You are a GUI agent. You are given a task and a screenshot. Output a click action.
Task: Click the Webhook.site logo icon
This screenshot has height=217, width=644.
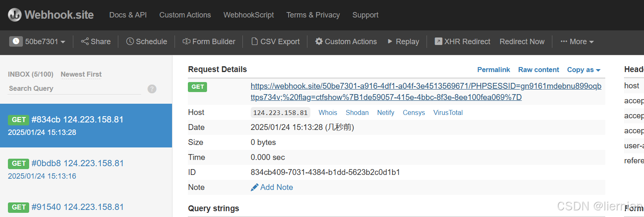pyautogui.click(x=15, y=15)
